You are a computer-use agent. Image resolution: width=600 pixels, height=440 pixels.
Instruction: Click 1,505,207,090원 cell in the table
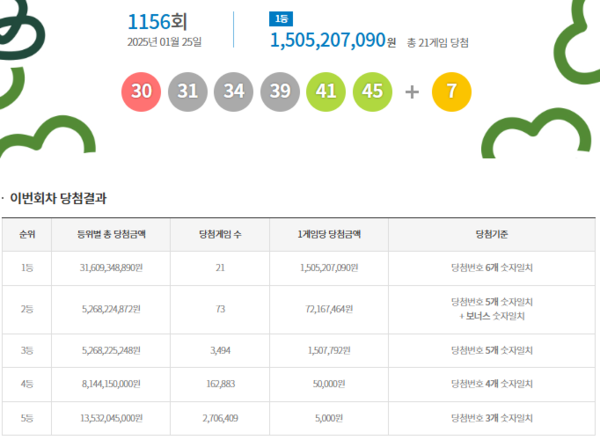pos(329,268)
